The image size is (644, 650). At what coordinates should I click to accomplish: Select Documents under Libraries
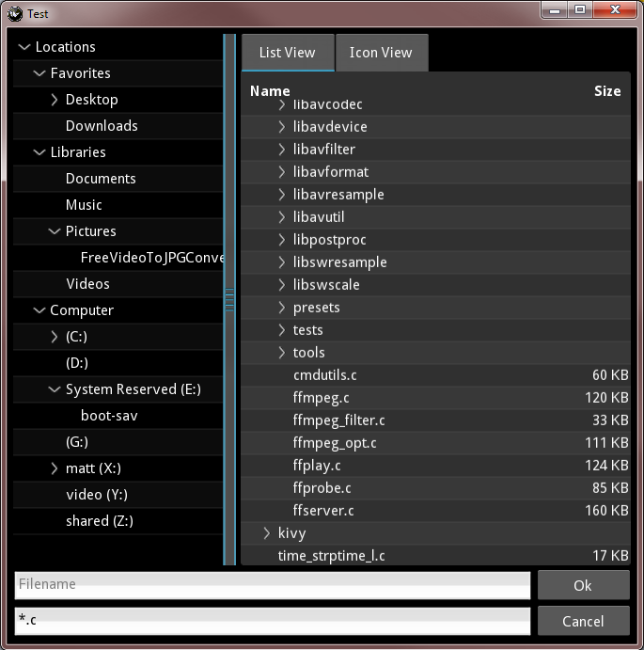pyautogui.click(x=101, y=179)
